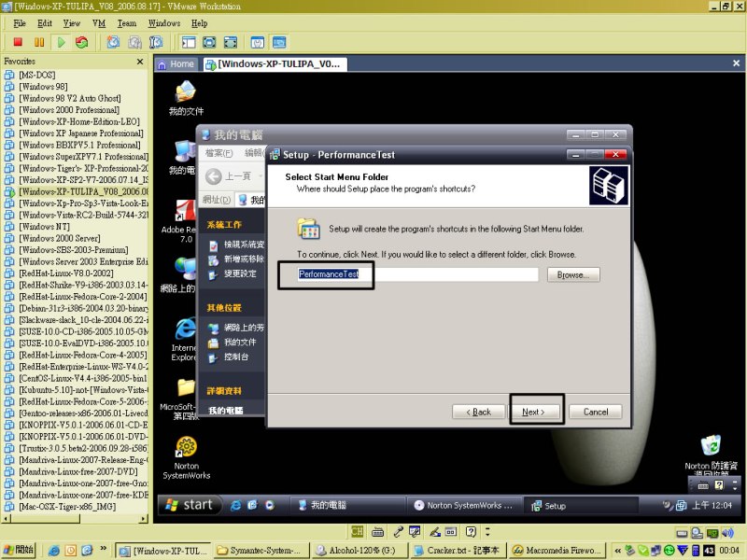Click the Browse... button
Image resolution: width=747 pixels, height=560 pixels.
[x=573, y=274]
